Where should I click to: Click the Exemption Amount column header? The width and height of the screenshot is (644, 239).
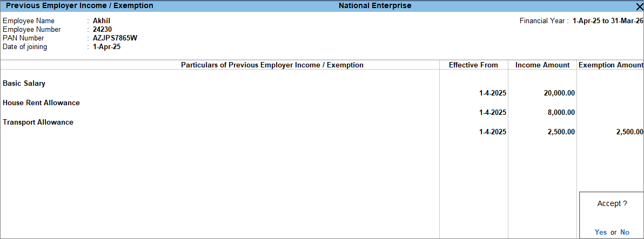[611, 65]
